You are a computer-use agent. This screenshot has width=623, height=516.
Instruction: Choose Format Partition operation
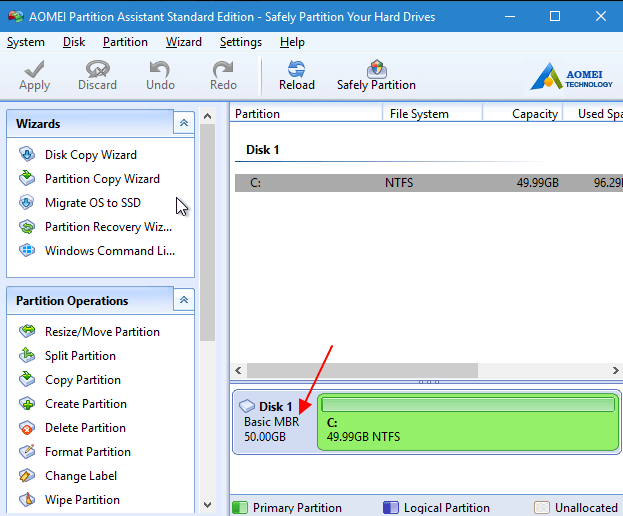88,452
